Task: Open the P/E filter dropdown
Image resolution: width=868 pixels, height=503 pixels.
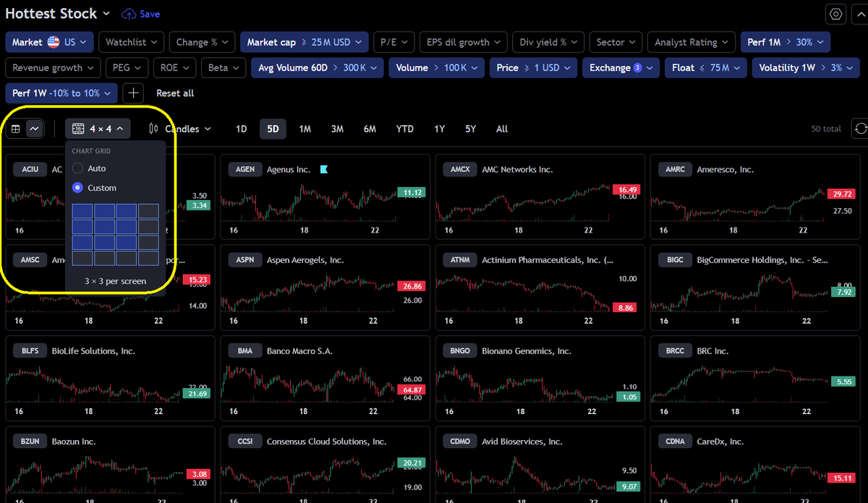Action: click(x=394, y=42)
